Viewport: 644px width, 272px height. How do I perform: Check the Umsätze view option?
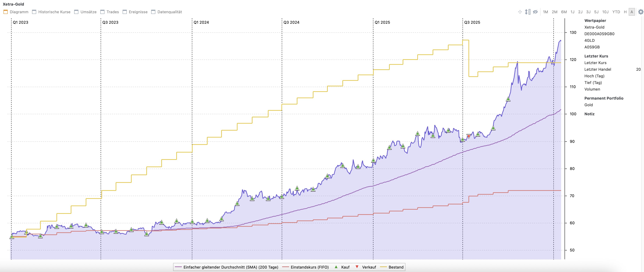[76, 12]
